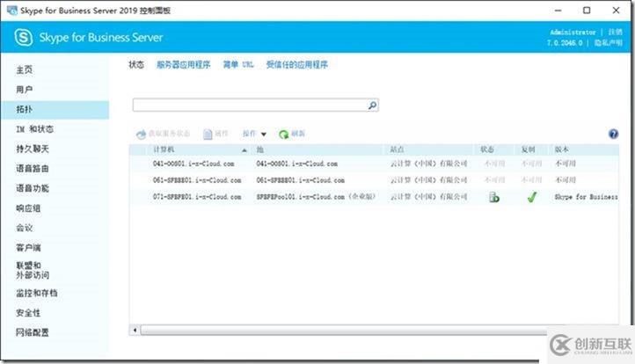Click the server status icon for 071-SFBFE01
The height and width of the screenshot is (364, 635).
pyautogui.click(x=494, y=197)
